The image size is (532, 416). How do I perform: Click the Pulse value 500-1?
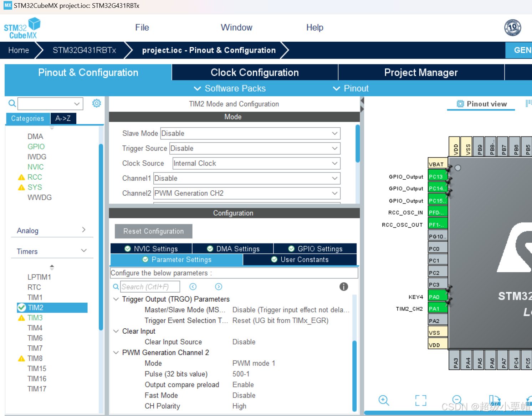click(x=241, y=374)
